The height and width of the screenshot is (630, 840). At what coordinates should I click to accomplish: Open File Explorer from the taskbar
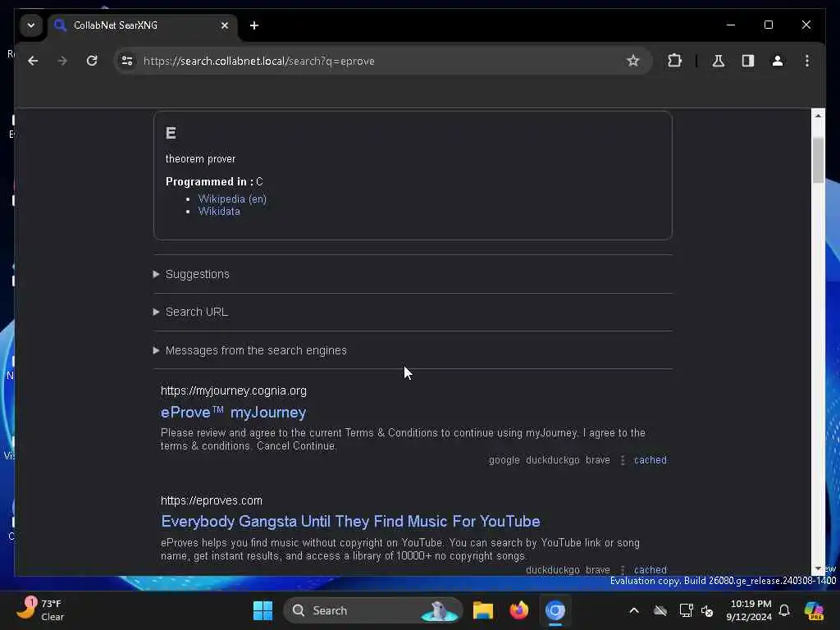pyautogui.click(x=482, y=610)
